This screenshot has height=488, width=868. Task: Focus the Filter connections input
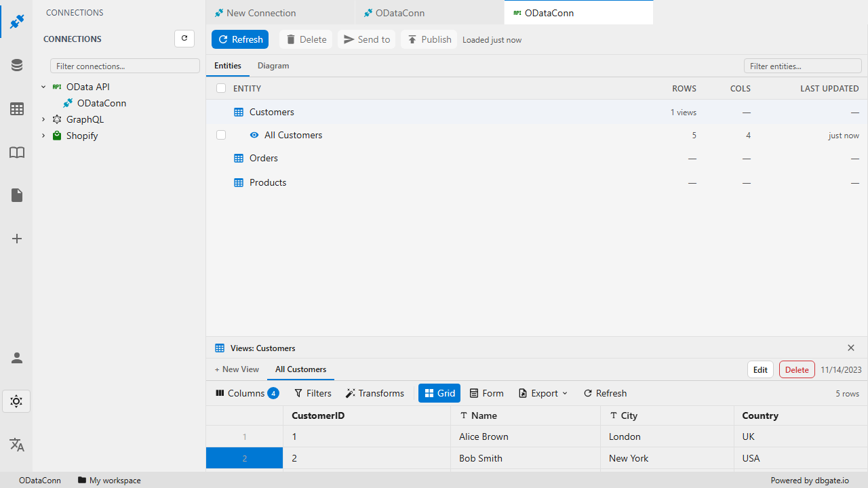tap(125, 66)
